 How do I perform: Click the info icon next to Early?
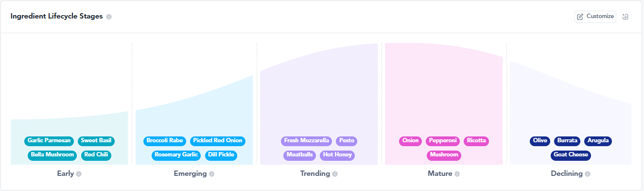click(79, 174)
